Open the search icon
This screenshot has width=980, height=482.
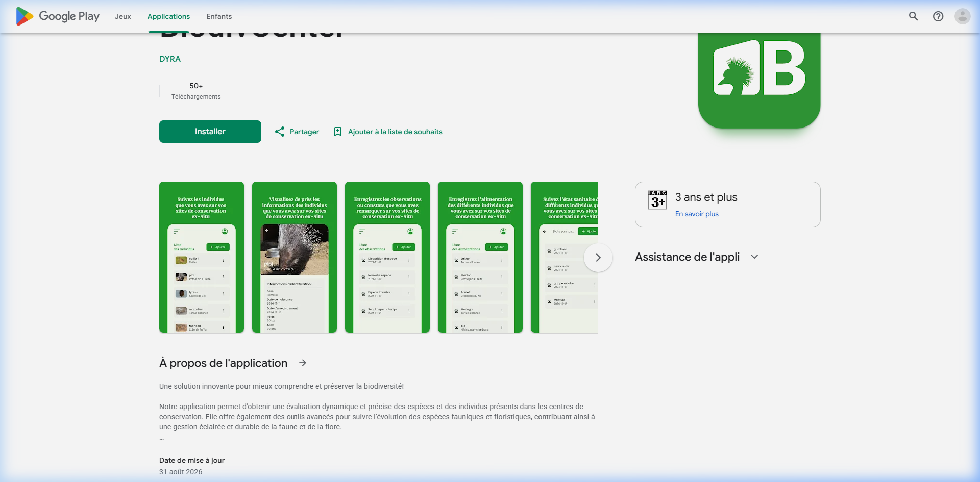[x=914, y=16]
